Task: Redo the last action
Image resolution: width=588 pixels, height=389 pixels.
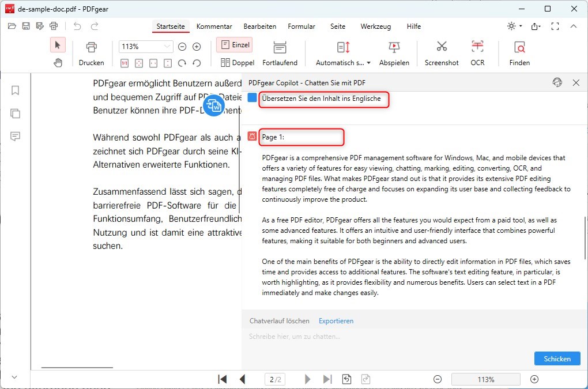Action: 95,26
